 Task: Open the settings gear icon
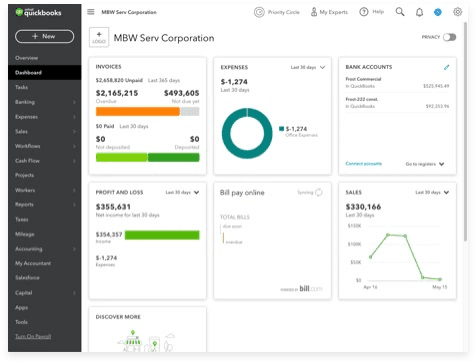click(457, 12)
